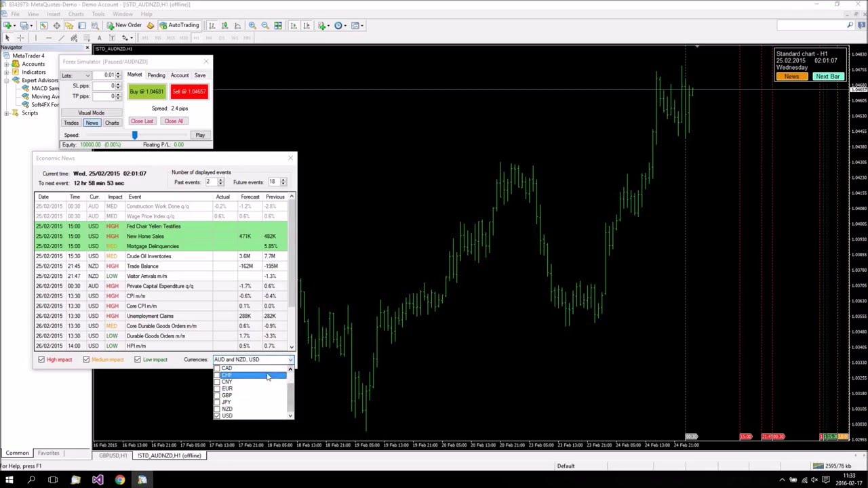Toggle the Medium impact checkbox
The image size is (868, 488).
click(86, 359)
